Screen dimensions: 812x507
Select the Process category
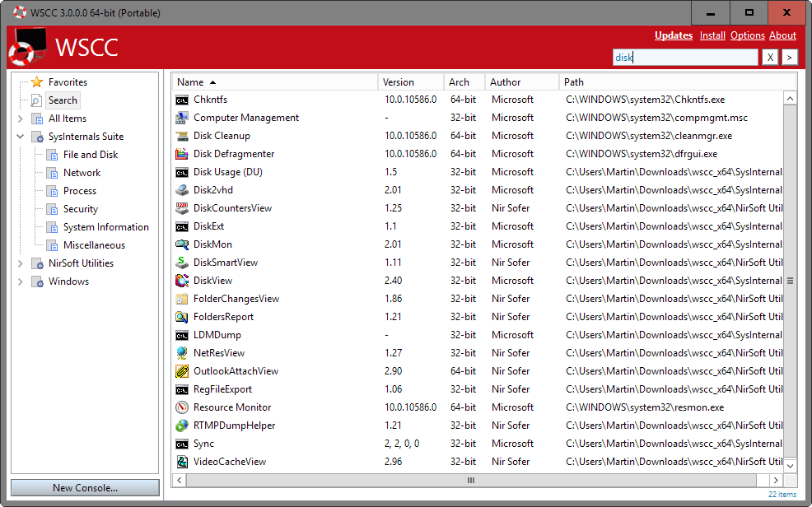point(80,191)
